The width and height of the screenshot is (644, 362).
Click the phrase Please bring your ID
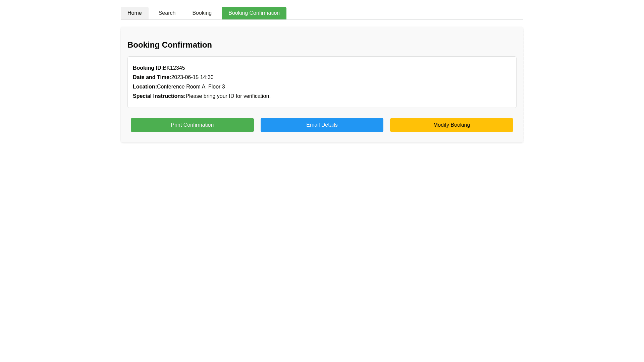point(210,96)
